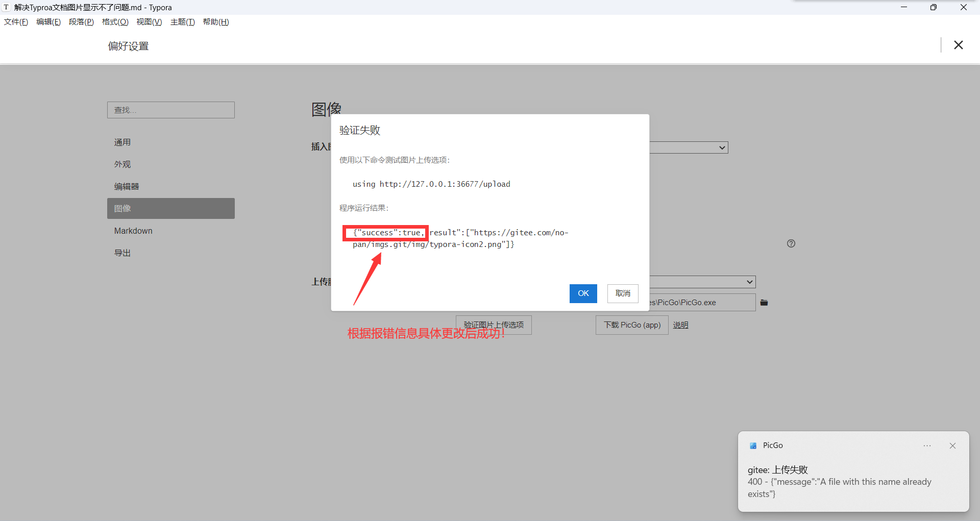Viewport: 980px width, 521px height.
Task: Minimize the Typora window
Action: pos(904,7)
